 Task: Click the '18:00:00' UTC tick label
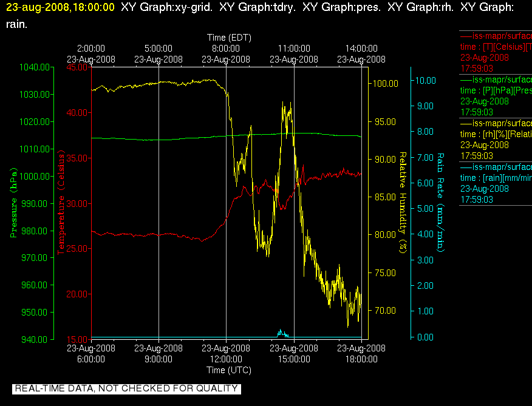click(361, 359)
